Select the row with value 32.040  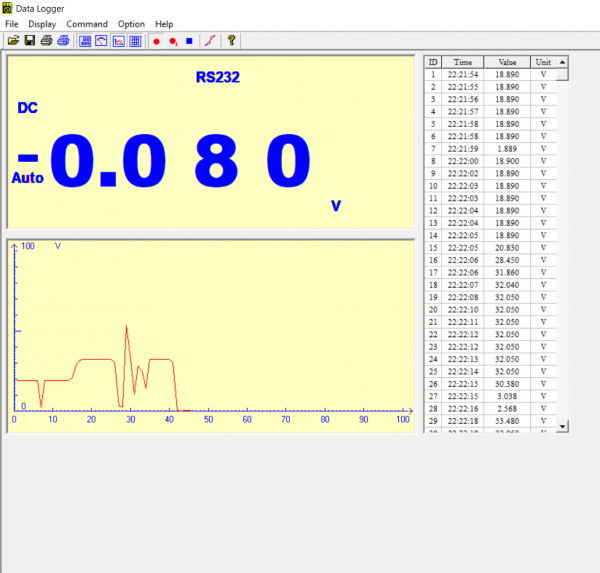(490, 285)
